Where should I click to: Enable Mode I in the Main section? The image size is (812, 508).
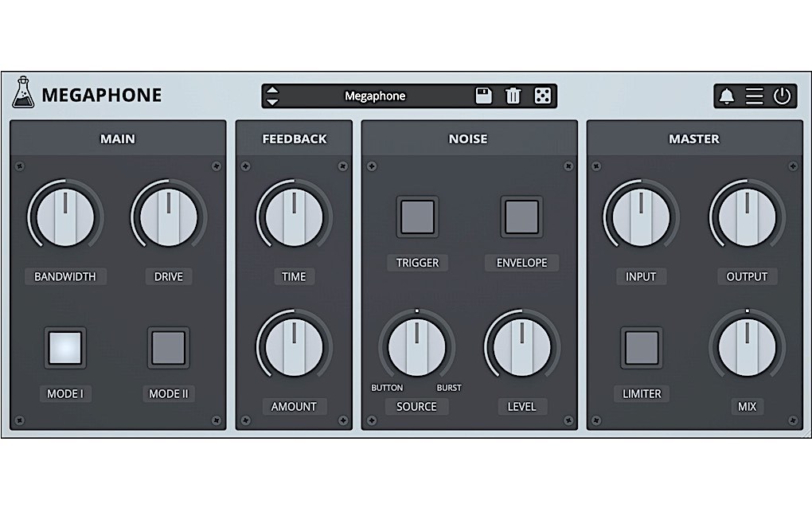pos(64,346)
